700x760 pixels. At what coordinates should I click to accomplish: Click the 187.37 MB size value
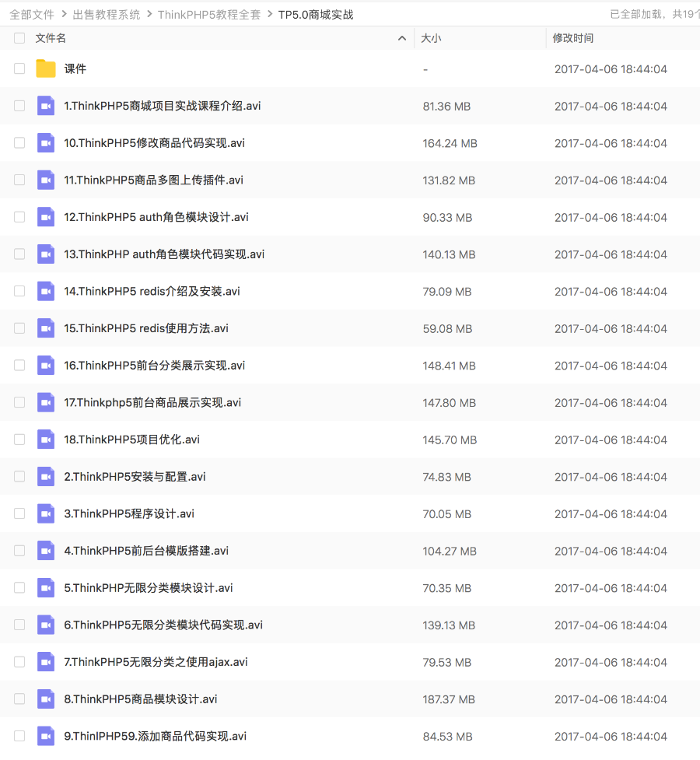click(x=449, y=699)
